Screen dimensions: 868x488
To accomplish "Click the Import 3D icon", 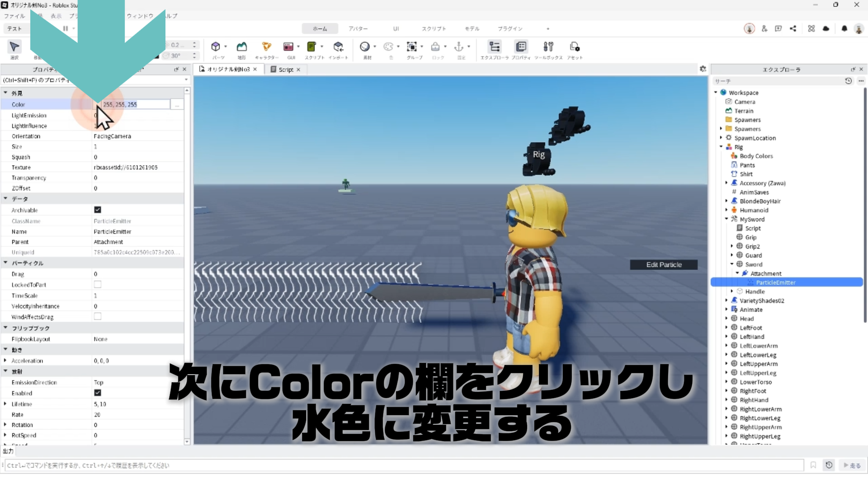I will pos(338,47).
